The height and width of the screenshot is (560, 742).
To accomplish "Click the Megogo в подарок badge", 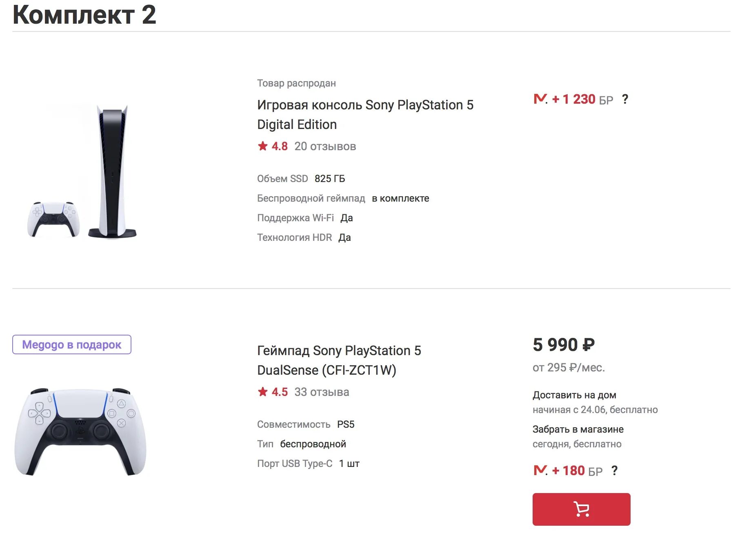I will [72, 344].
